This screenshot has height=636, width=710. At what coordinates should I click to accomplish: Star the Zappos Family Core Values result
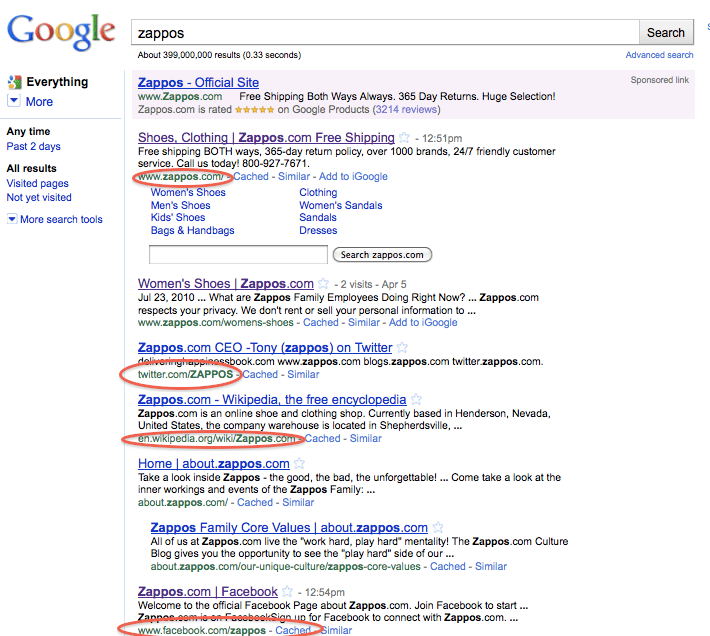(x=437, y=528)
